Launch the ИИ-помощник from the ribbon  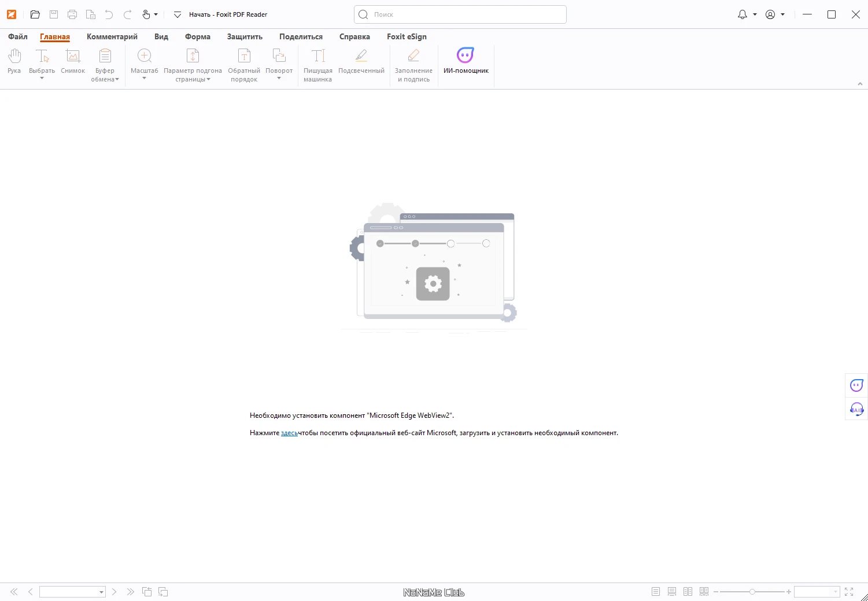(x=466, y=62)
